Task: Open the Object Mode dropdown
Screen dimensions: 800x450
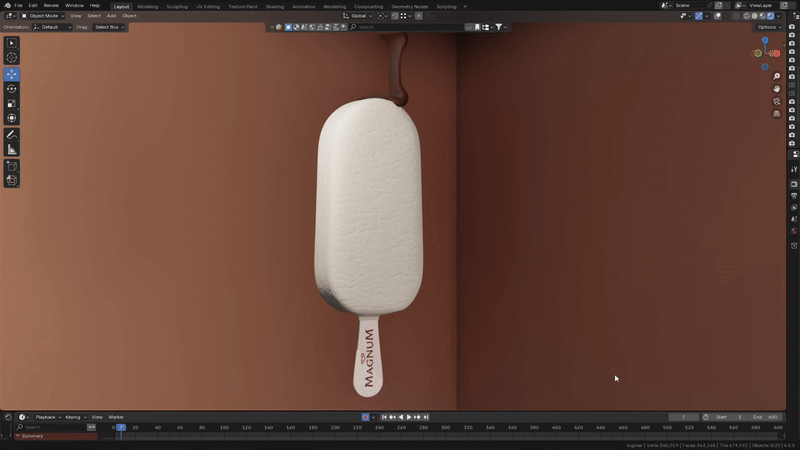Action: pyautogui.click(x=43, y=16)
